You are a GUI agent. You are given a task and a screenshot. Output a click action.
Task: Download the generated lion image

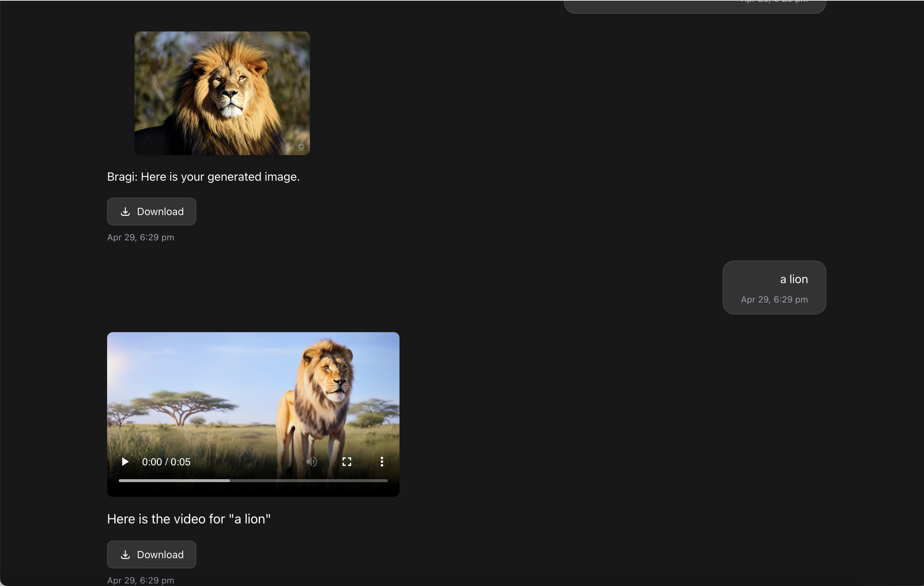coord(152,211)
